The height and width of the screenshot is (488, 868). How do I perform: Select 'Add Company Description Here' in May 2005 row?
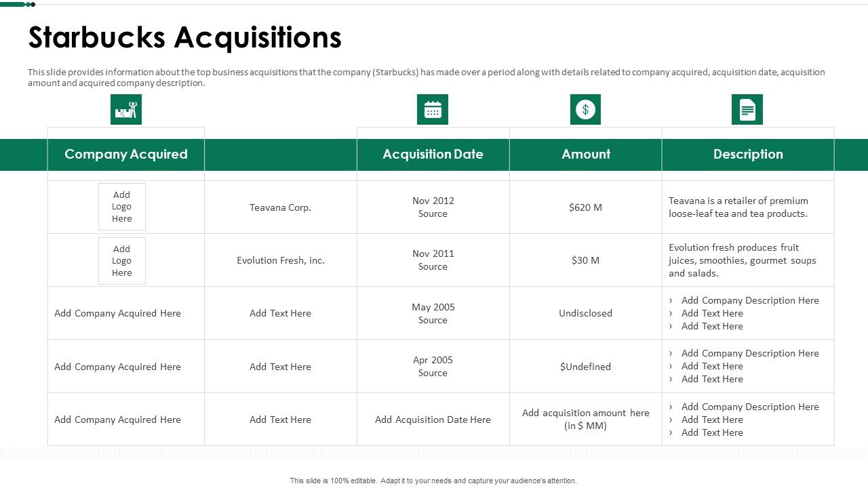pyautogui.click(x=750, y=300)
